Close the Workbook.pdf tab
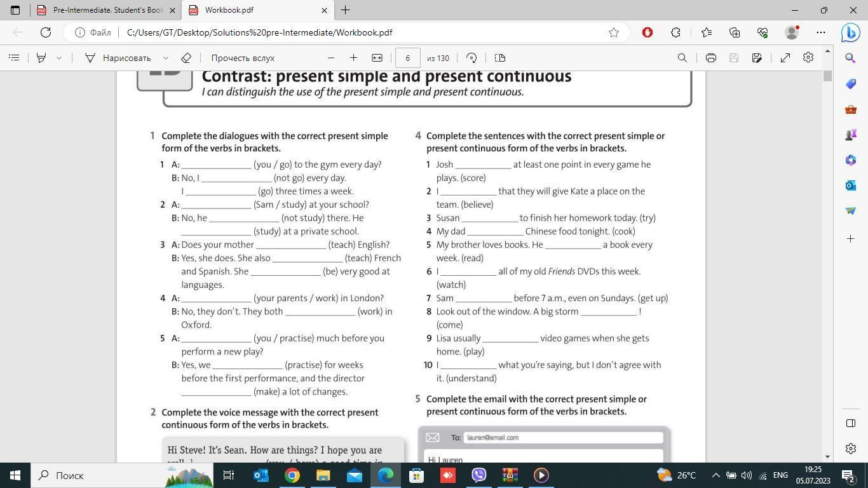 coord(324,10)
